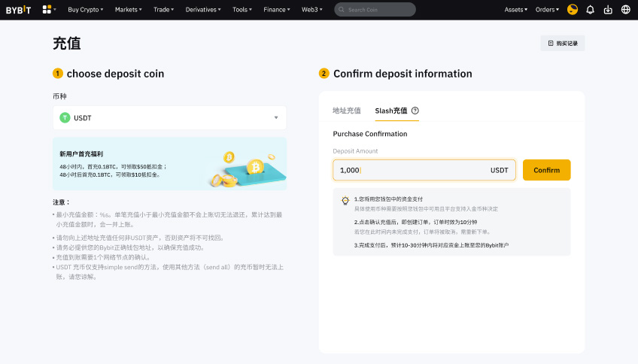Click tip starting '3.完成支付后'
The image size is (638, 364).
[431, 245]
